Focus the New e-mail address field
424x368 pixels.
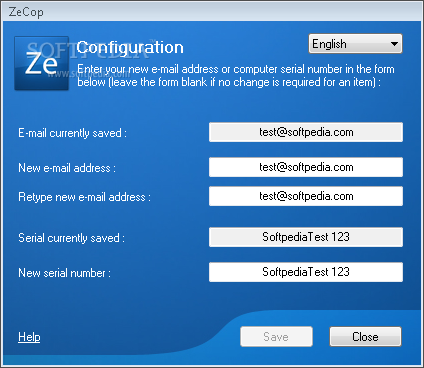(306, 167)
